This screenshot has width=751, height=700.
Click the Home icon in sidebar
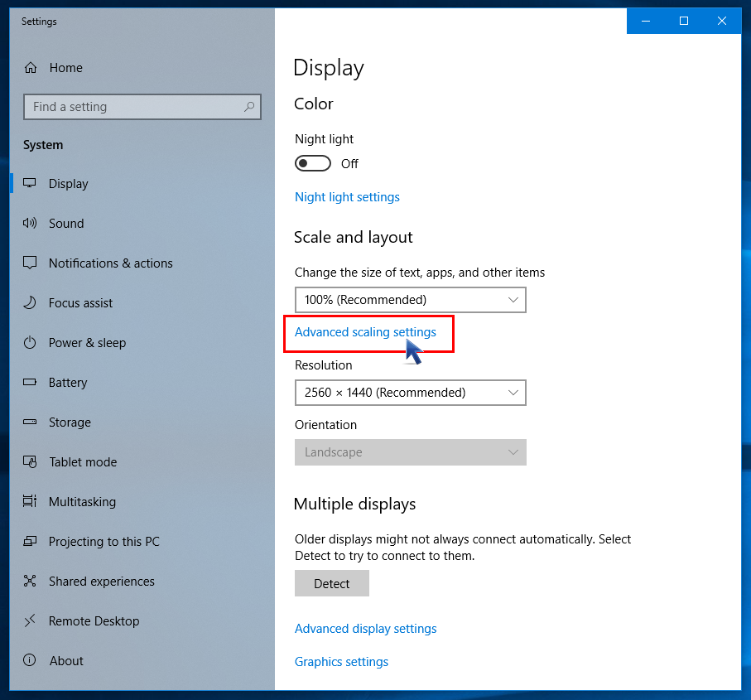[x=31, y=68]
